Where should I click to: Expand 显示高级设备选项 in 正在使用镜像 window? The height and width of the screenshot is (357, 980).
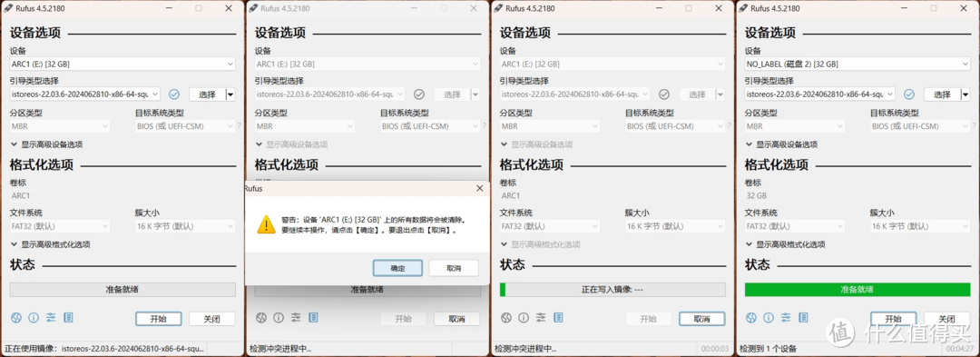coord(47,144)
